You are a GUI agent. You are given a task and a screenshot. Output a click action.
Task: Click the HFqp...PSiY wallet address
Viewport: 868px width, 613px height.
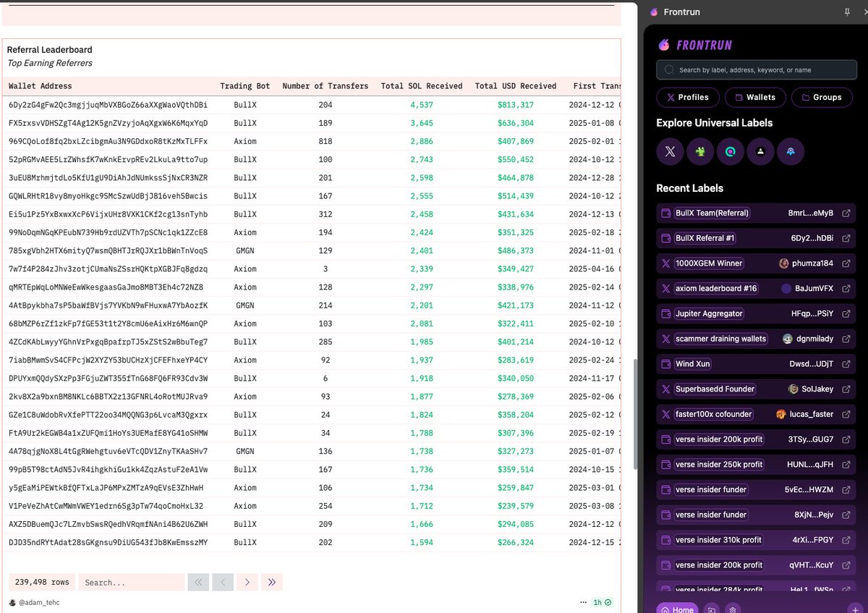pos(812,314)
